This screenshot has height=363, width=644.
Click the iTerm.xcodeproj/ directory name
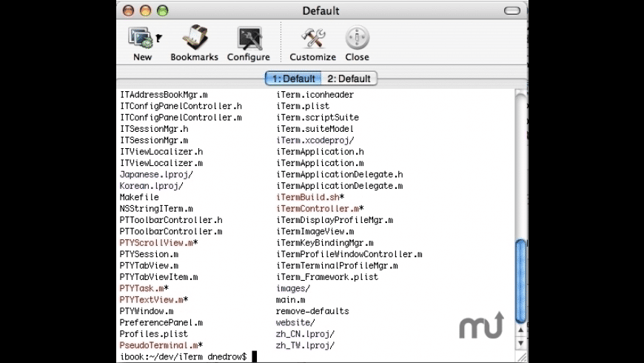click(315, 141)
